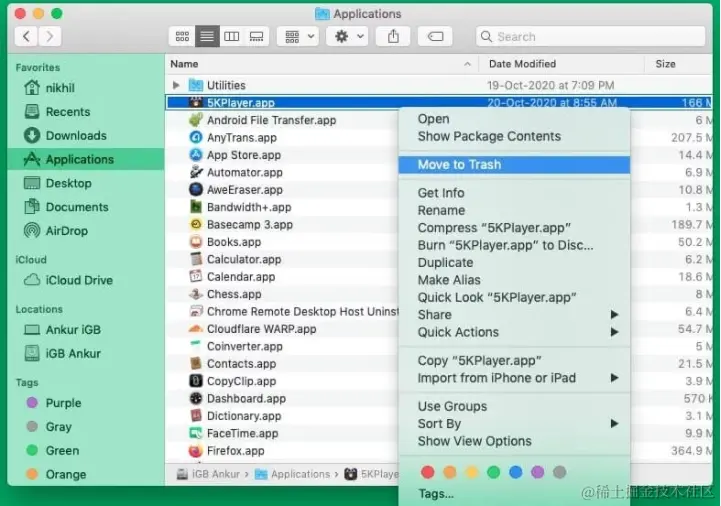Expand Import from iPhone or iPad submenu
The height and width of the screenshot is (506, 721).
pyautogui.click(x=514, y=378)
